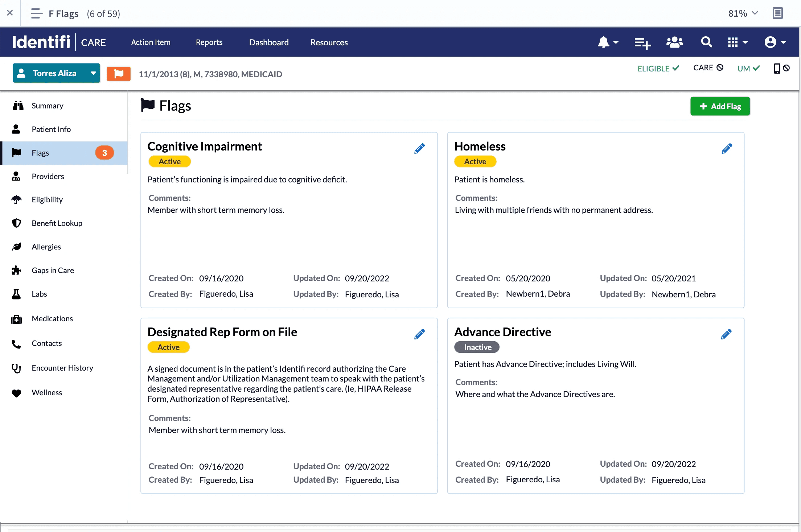Click the orange patient flag icon
This screenshot has height=532, width=801.
coord(119,74)
